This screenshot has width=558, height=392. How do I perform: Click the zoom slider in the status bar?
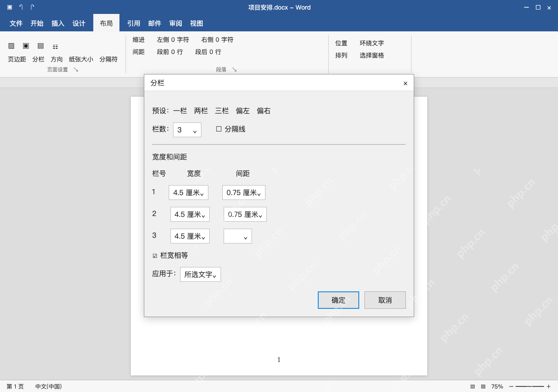click(530, 386)
